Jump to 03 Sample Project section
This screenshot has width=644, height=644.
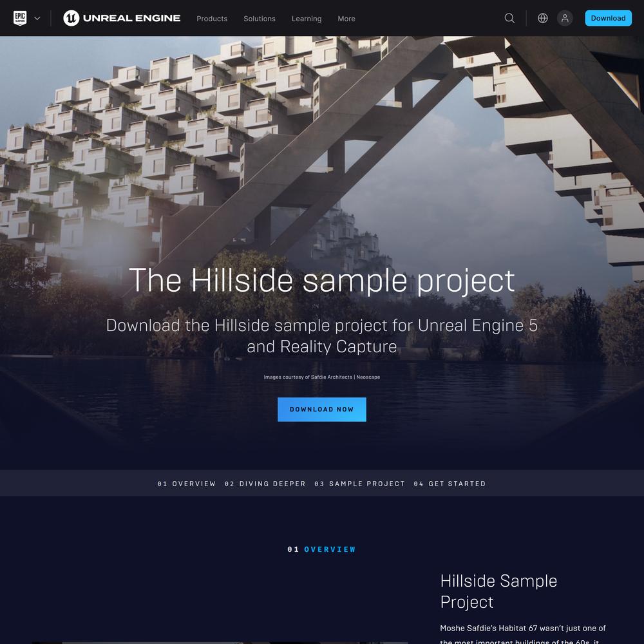[359, 484]
